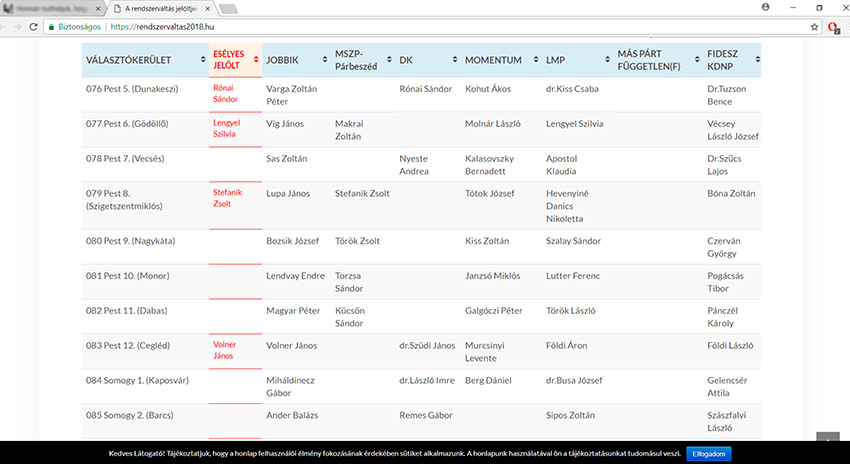
Task: Click 'Szászfalvi László' Fidesz candidate
Action: 727,421
